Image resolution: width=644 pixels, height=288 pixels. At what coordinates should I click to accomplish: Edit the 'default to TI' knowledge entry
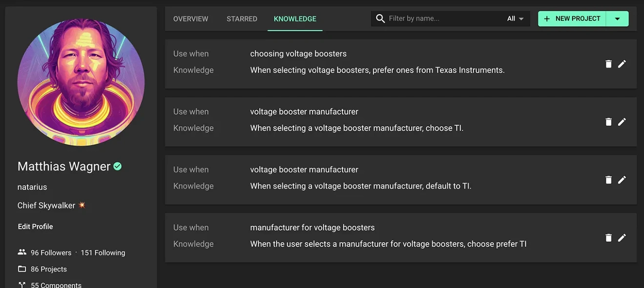(622, 180)
